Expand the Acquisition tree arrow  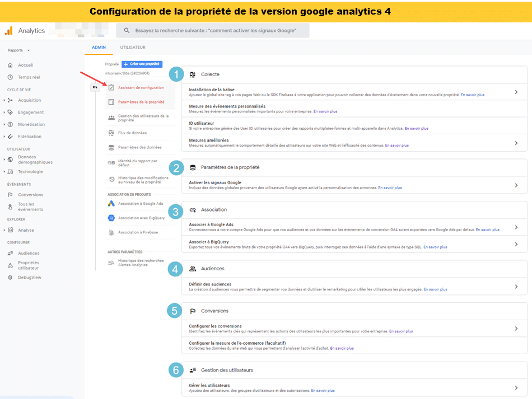4,100
